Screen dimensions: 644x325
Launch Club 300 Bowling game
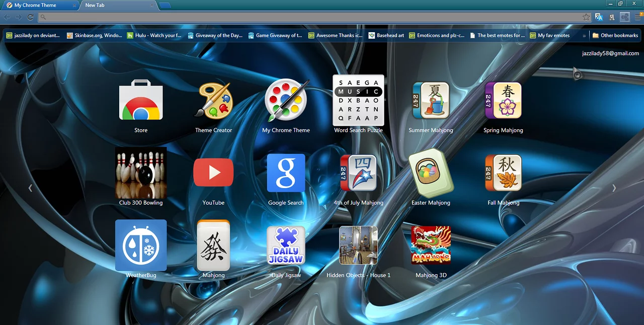141,173
